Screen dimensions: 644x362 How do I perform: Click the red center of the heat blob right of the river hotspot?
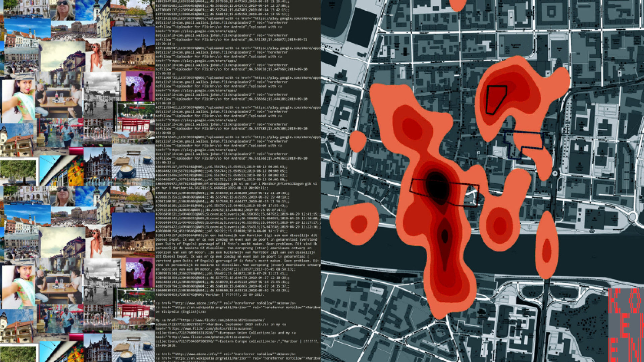tap(500, 225)
